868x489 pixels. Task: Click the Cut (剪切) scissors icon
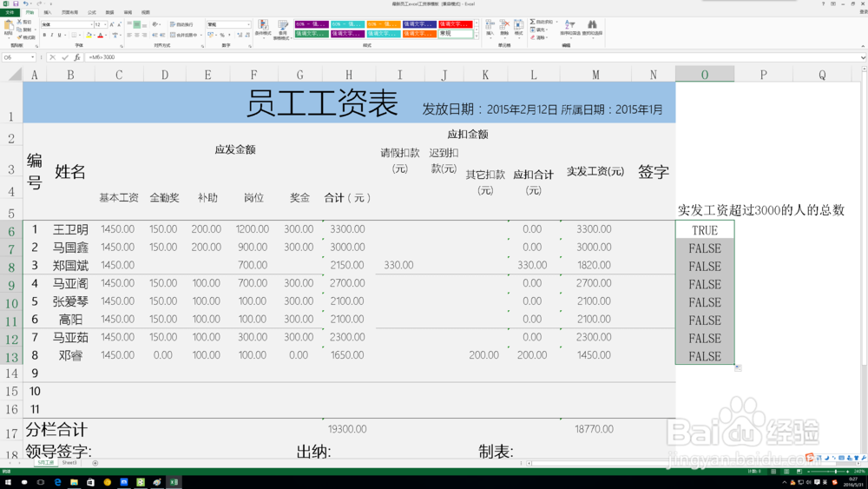19,23
